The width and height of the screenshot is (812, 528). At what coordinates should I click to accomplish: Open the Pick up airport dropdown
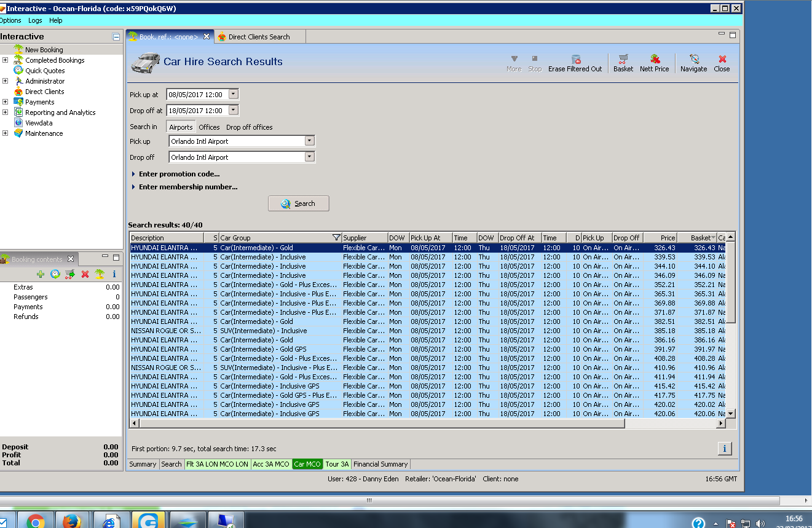pyautogui.click(x=309, y=141)
